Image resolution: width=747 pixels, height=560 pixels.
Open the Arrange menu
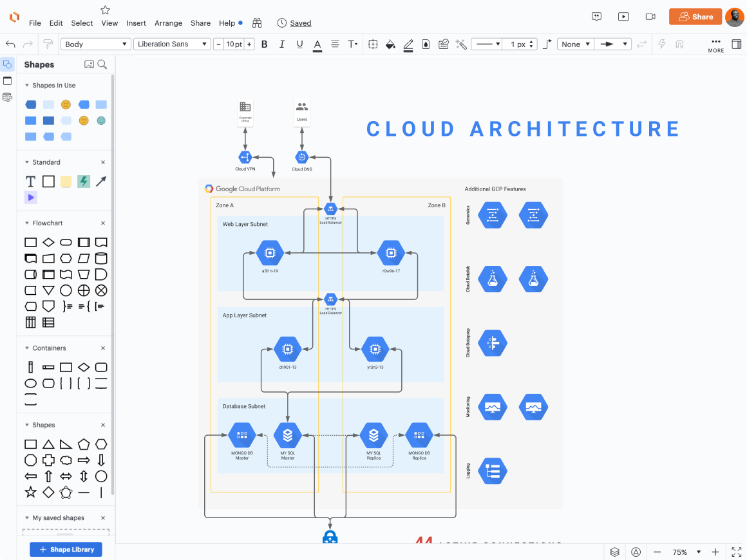point(168,23)
